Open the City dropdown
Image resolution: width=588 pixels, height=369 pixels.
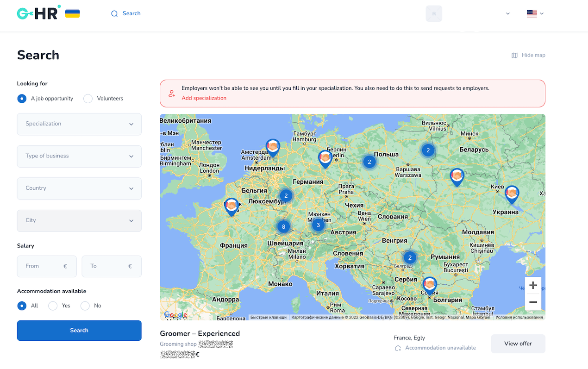(x=79, y=220)
